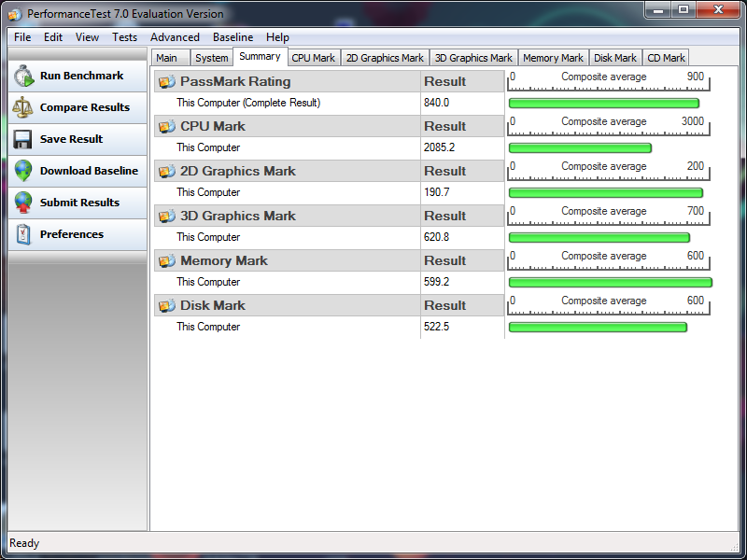Click the 3D Graphics value 620.8

[x=436, y=237]
